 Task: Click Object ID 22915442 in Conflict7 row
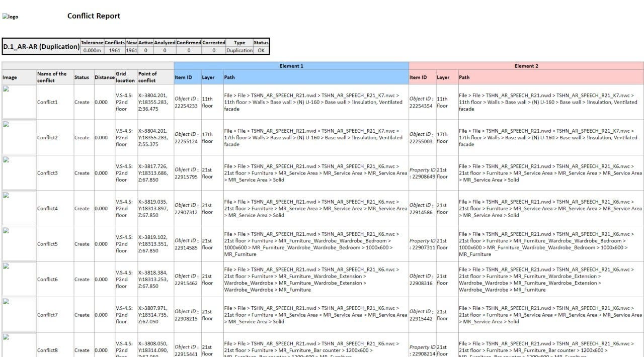point(422,315)
